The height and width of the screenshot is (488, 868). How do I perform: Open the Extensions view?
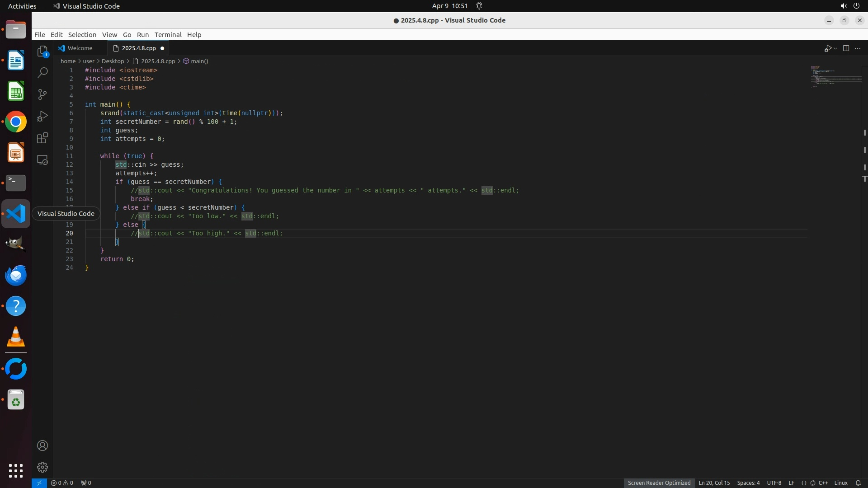click(42, 138)
